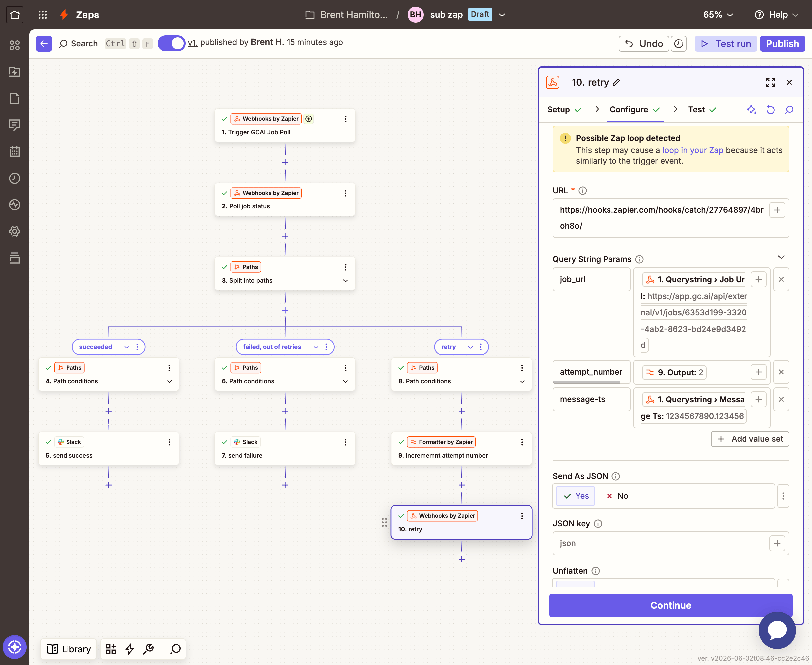The height and width of the screenshot is (665, 812).
Task: Click the bottom toolbar search magnifier
Action: (176, 648)
